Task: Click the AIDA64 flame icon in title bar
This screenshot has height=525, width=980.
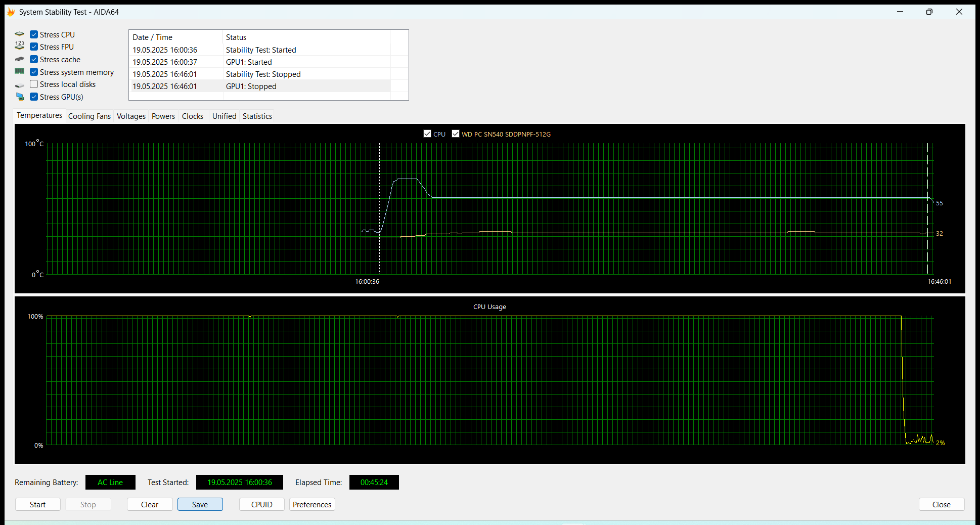Action: tap(11, 12)
